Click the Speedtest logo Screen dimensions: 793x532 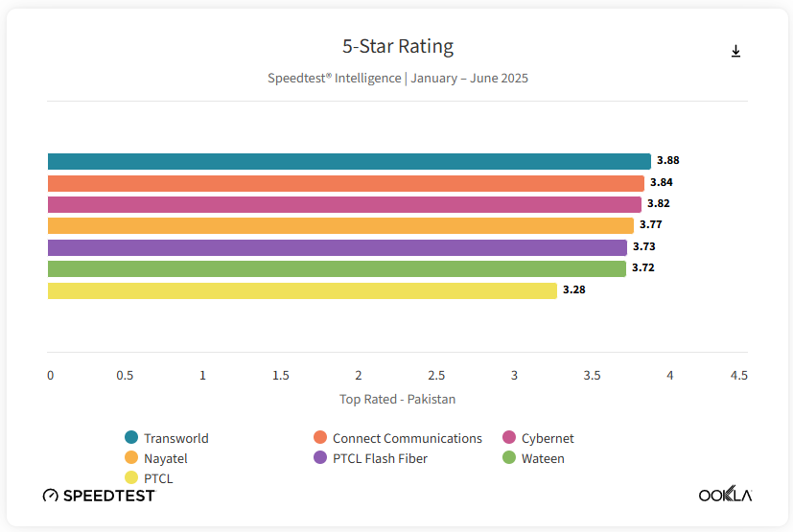pyautogui.click(x=99, y=496)
